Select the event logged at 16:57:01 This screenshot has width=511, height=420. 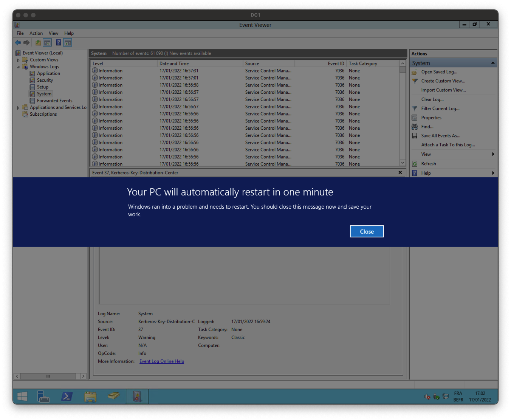point(245,78)
